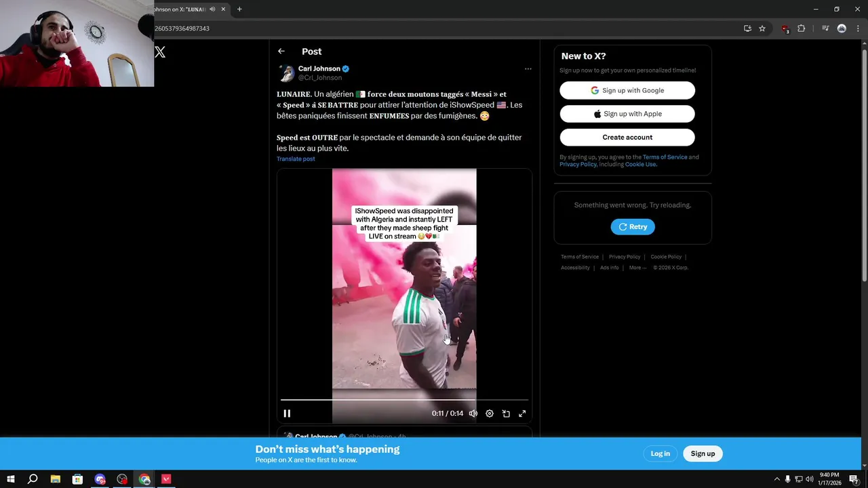Open the red shield extension icon
Image resolution: width=868 pixels, height=488 pixels.
(x=785, y=28)
